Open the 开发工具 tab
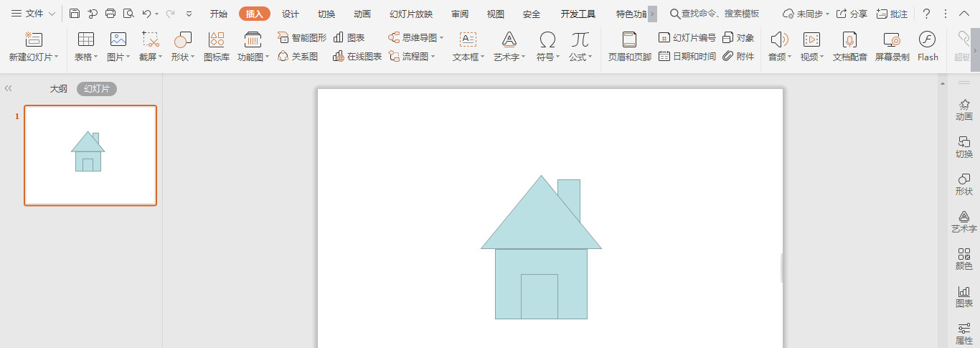Image resolution: width=980 pixels, height=348 pixels. (578, 14)
